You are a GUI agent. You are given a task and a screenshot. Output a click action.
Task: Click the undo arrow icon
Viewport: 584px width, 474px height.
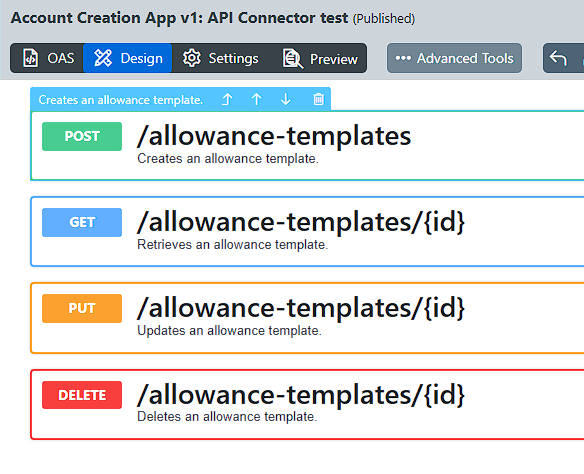pos(558,58)
